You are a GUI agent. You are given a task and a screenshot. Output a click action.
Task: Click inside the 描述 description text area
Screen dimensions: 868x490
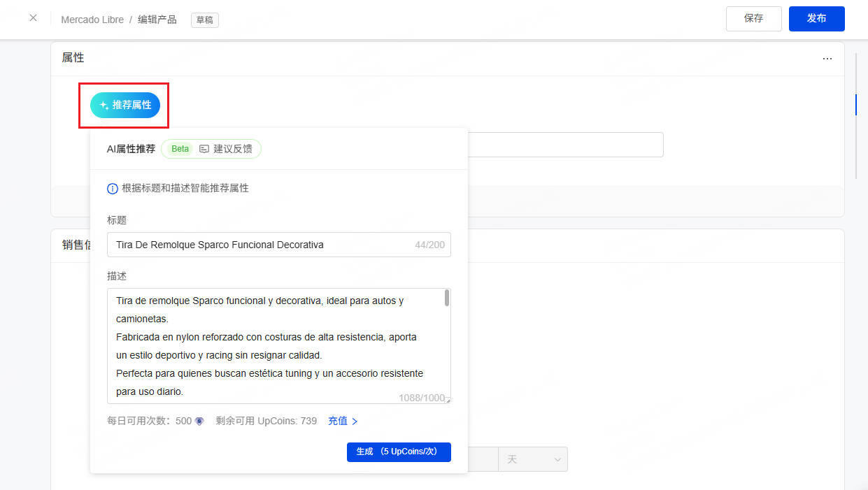[x=273, y=346]
